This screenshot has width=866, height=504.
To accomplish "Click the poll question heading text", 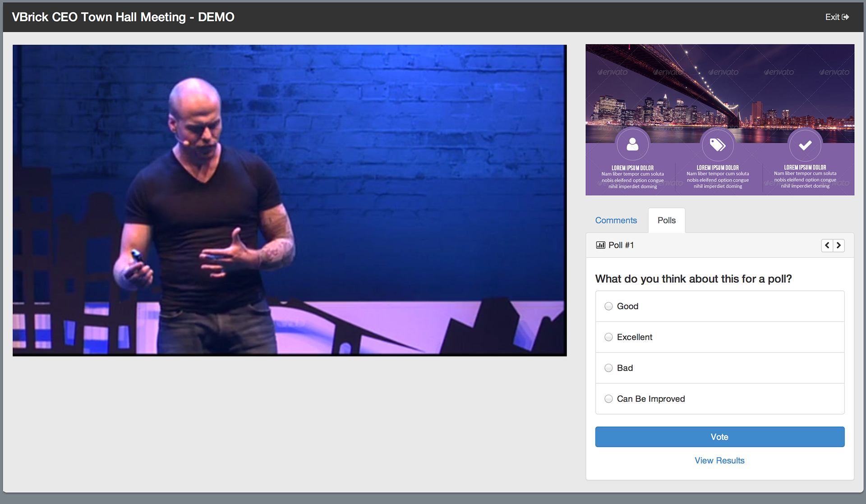I will tap(693, 279).
